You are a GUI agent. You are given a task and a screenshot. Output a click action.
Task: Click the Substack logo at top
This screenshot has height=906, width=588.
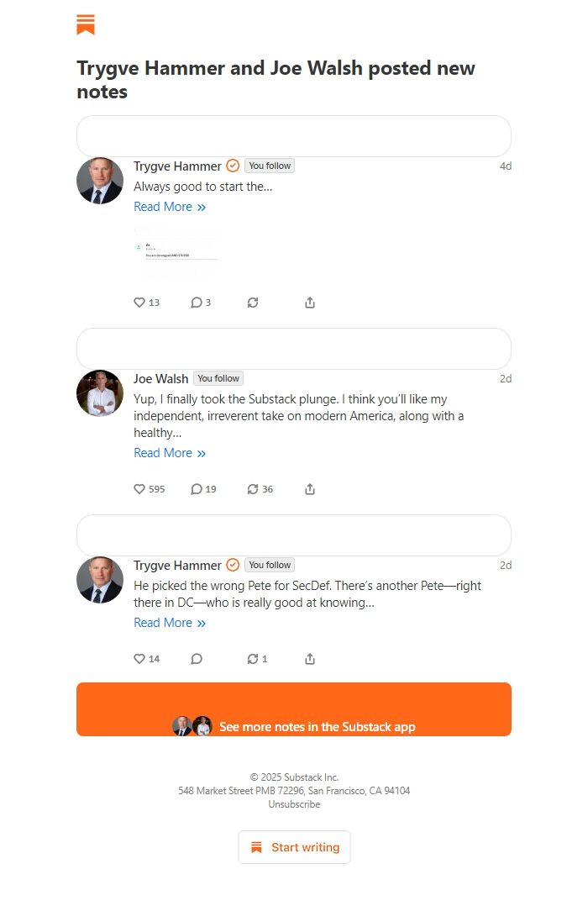(x=86, y=24)
